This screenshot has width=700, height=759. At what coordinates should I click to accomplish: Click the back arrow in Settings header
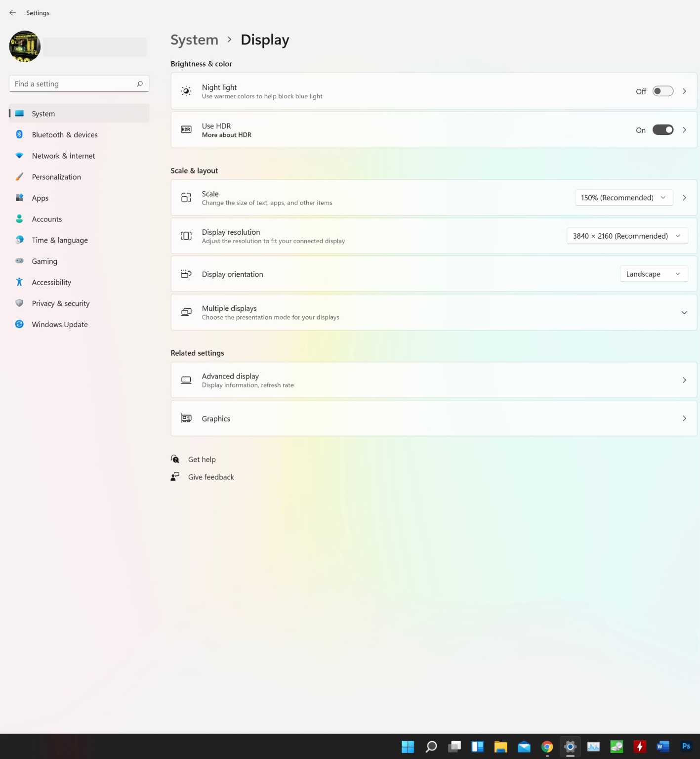12,13
